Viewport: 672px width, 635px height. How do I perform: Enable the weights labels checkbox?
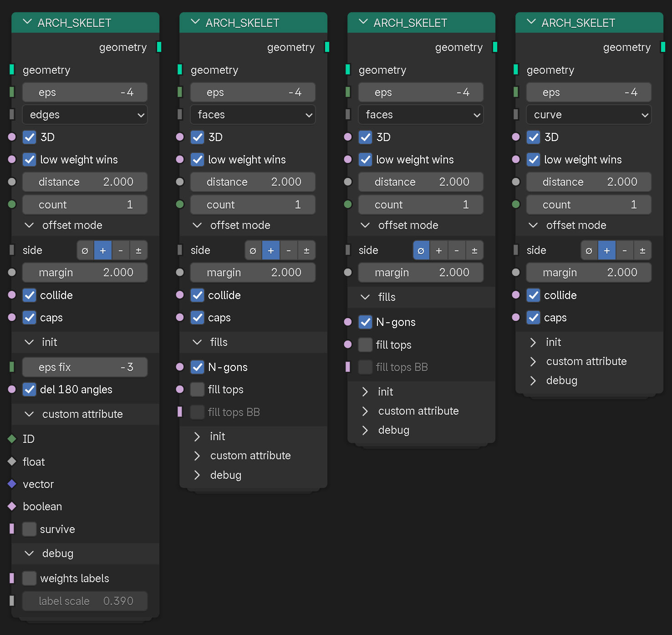tap(30, 578)
